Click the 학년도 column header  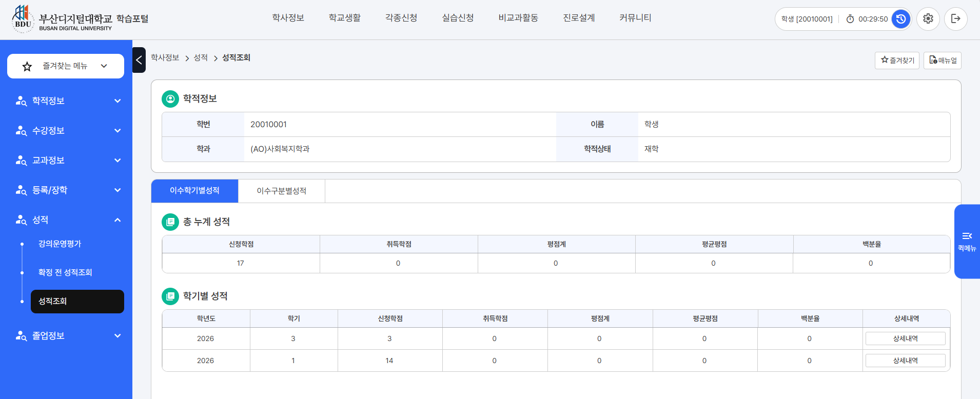pos(206,318)
